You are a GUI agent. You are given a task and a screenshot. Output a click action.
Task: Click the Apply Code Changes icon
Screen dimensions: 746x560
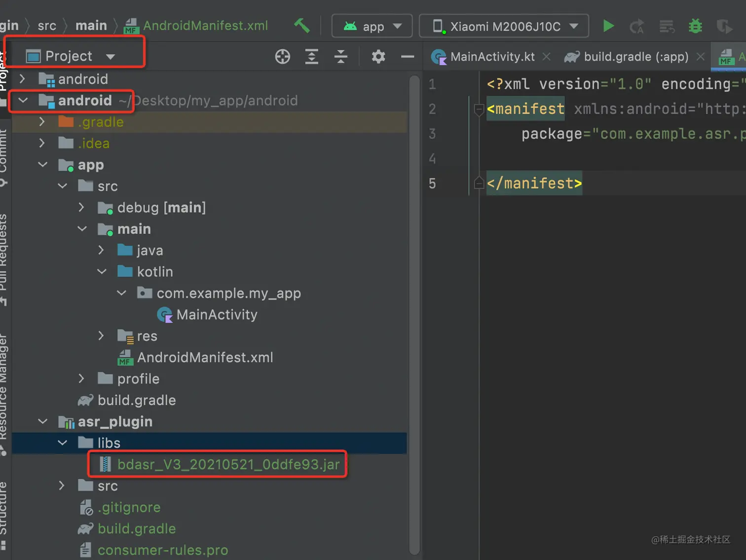pyautogui.click(x=667, y=26)
